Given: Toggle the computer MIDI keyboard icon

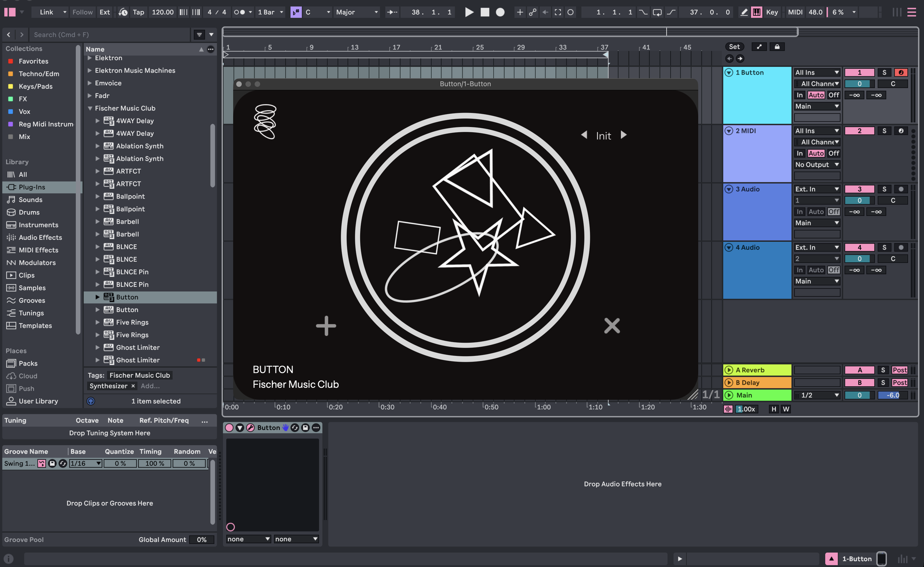Looking at the screenshot, I should pyautogui.click(x=757, y=12).
